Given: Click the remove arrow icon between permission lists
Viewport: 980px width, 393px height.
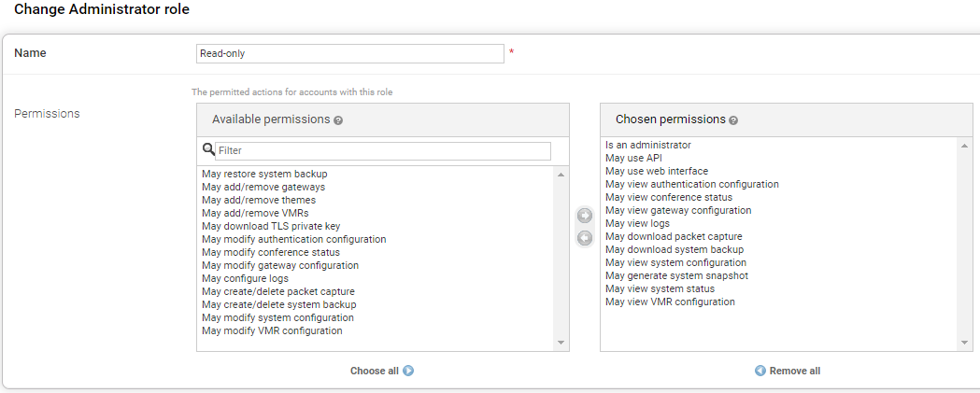Looking at the screenshot, I should click(585, 238).
